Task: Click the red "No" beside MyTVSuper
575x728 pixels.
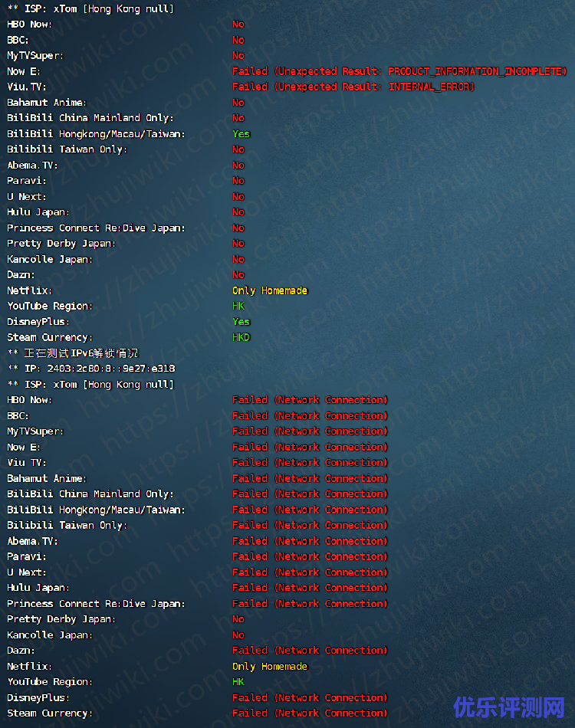Action: click(238, 56)
